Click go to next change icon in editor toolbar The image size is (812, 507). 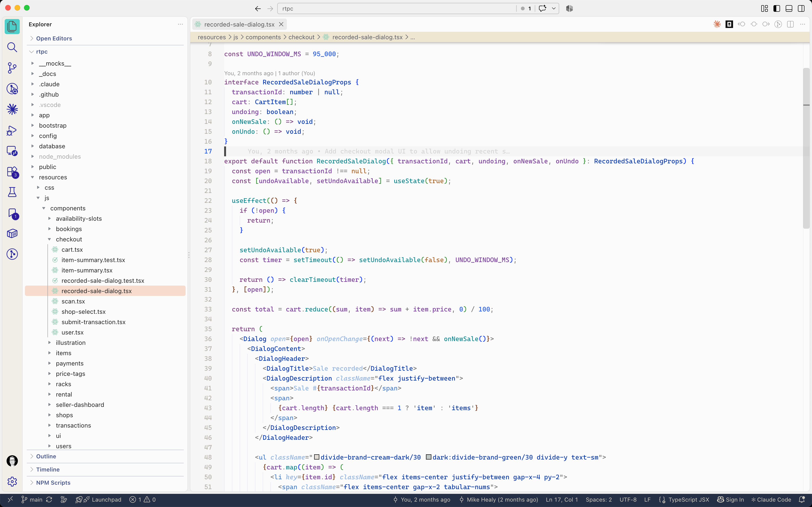[x=766, y=24]
